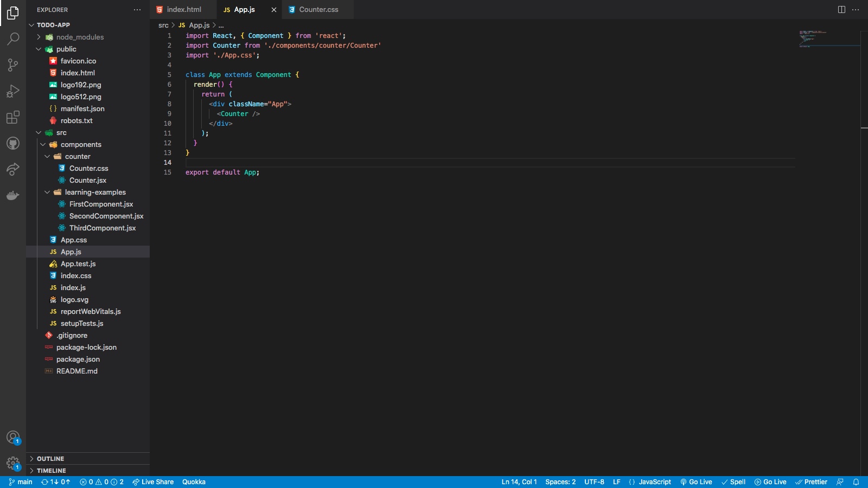The image size is (868, 488).
Task: Open the GitHub view icon
Action: point(13,143)
